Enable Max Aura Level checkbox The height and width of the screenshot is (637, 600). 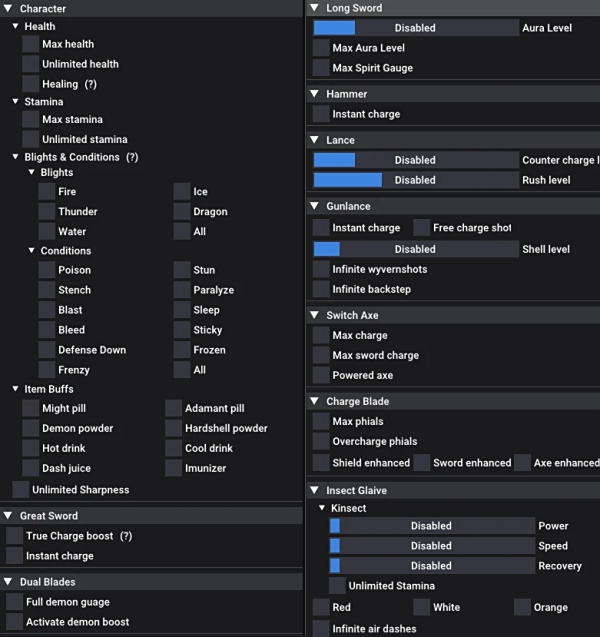(321, 48)
